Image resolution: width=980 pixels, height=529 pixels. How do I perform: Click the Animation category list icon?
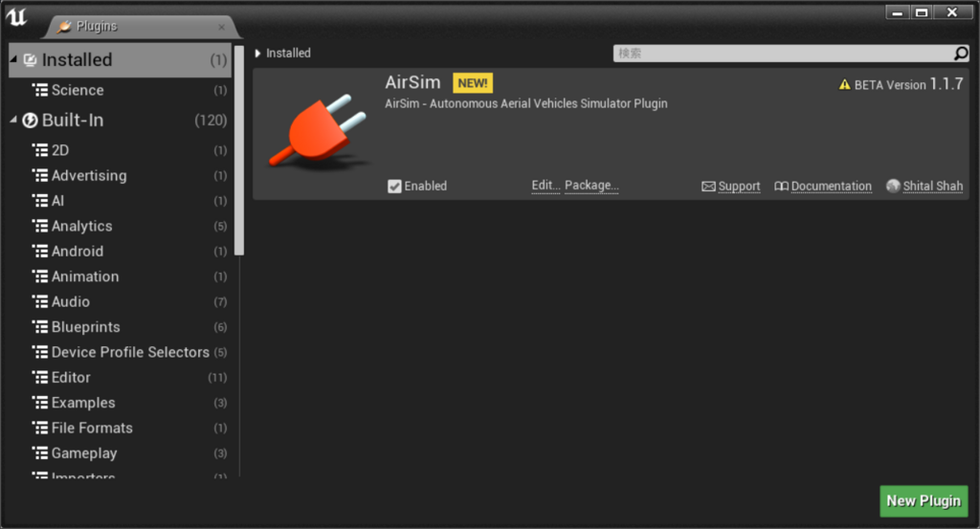click(40, 276)
